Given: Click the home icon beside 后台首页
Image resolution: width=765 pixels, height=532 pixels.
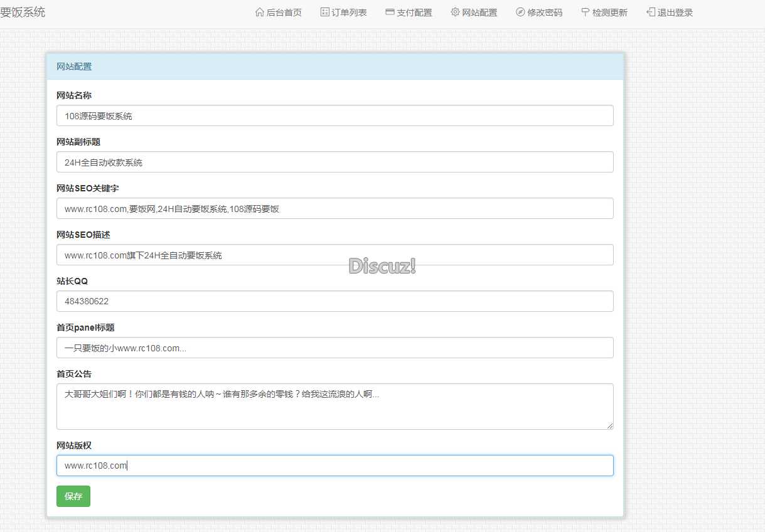Looking at the screenshot, I should pyautogui.click(x=260, y=12).
